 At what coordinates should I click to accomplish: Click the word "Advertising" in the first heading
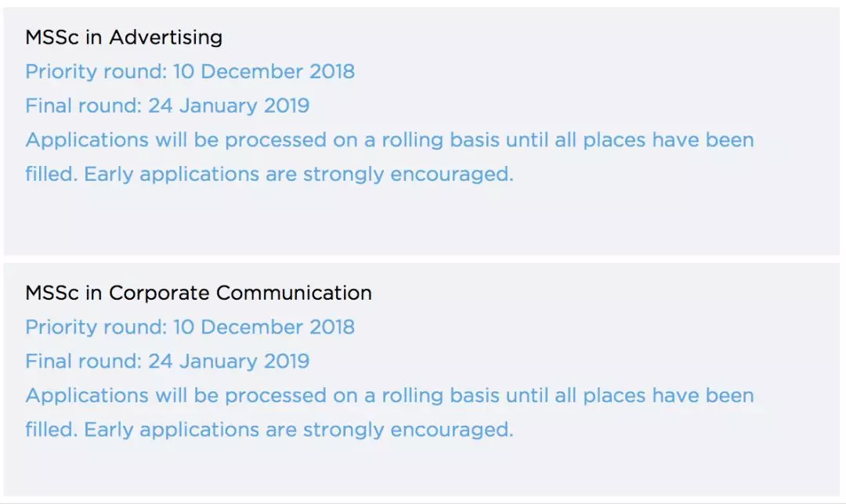pos(165,38)
